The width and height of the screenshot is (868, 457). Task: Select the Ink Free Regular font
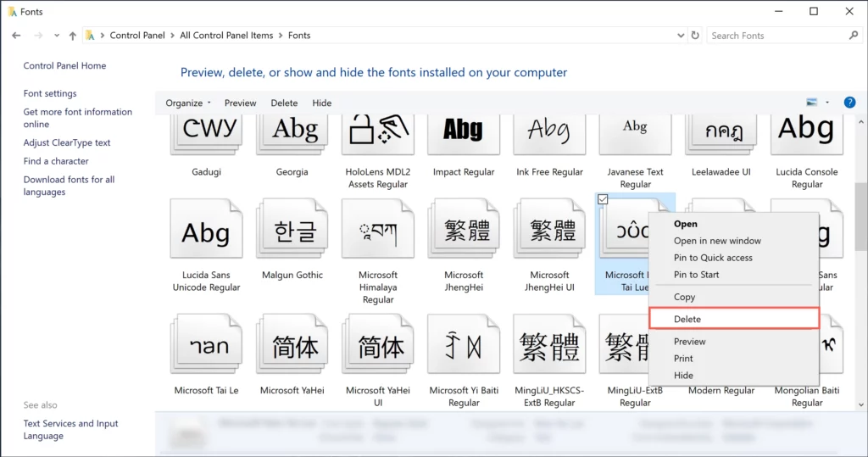pyautogui.click(x=549, y=133)
